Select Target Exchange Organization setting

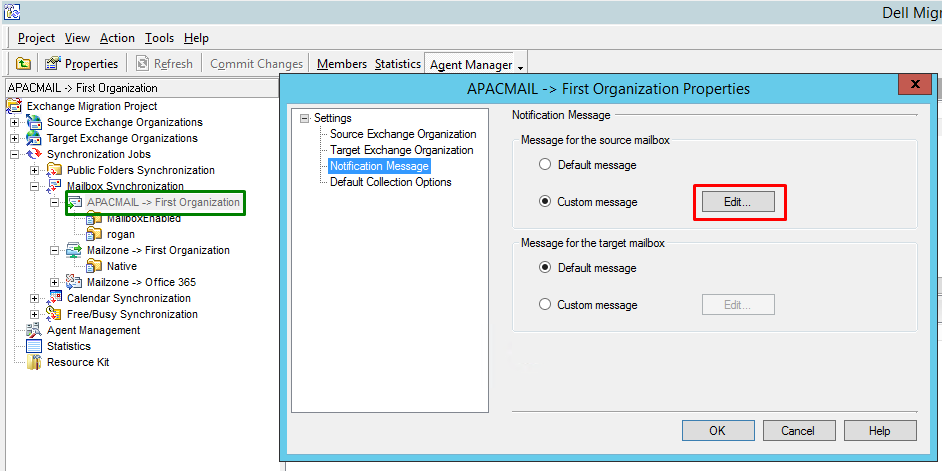402,150
